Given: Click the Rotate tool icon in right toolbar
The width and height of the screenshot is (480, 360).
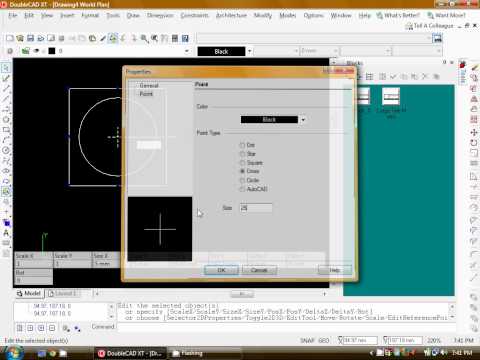Looking at the screenshot, I should click(x=474, y=143).
